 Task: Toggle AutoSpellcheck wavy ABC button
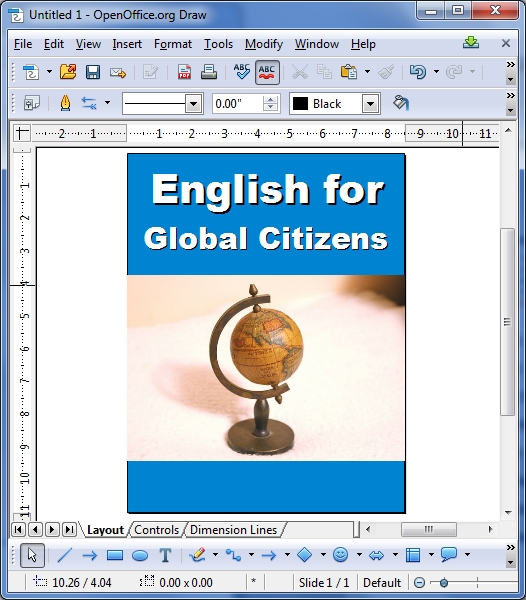(x=267, y=72)
